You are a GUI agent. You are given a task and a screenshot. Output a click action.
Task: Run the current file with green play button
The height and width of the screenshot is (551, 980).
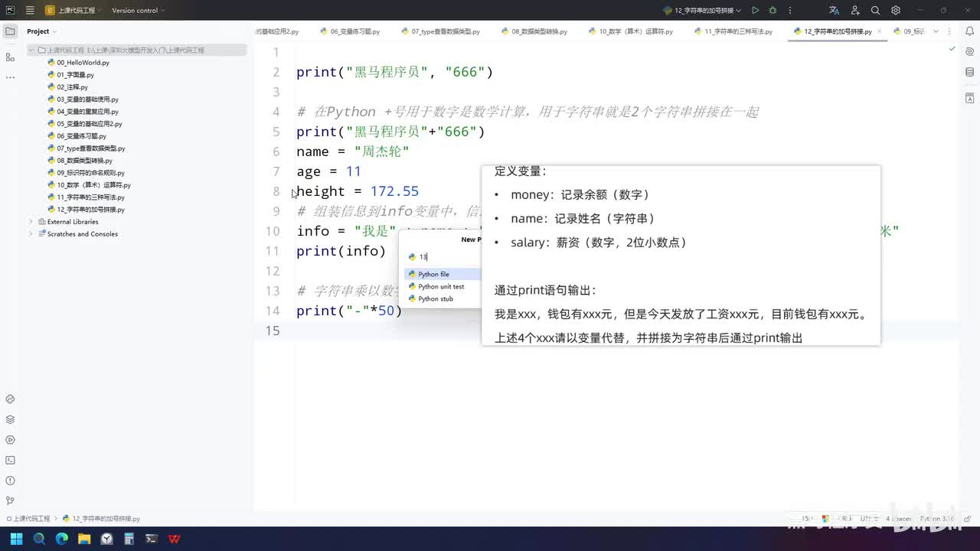(x=756, y=11)
